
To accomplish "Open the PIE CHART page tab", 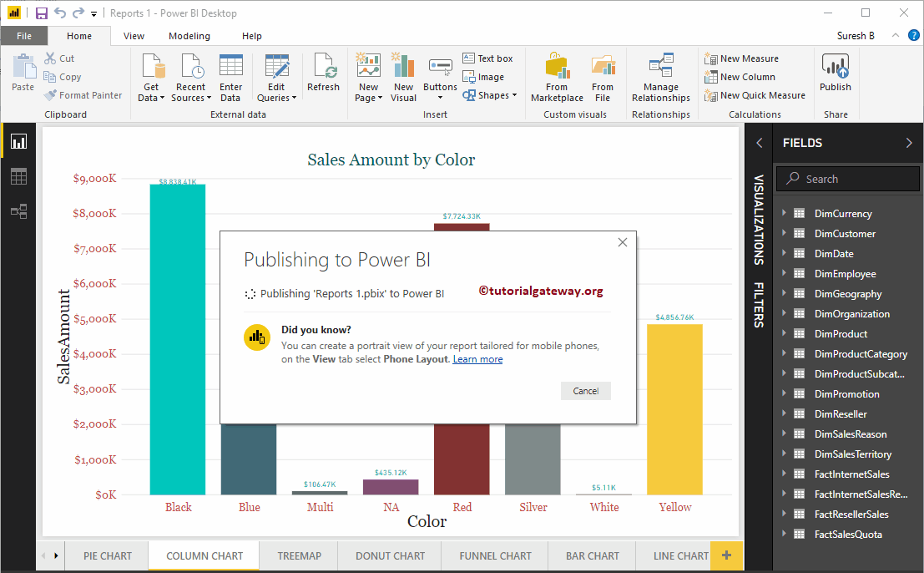I will (x=107, y=556).
